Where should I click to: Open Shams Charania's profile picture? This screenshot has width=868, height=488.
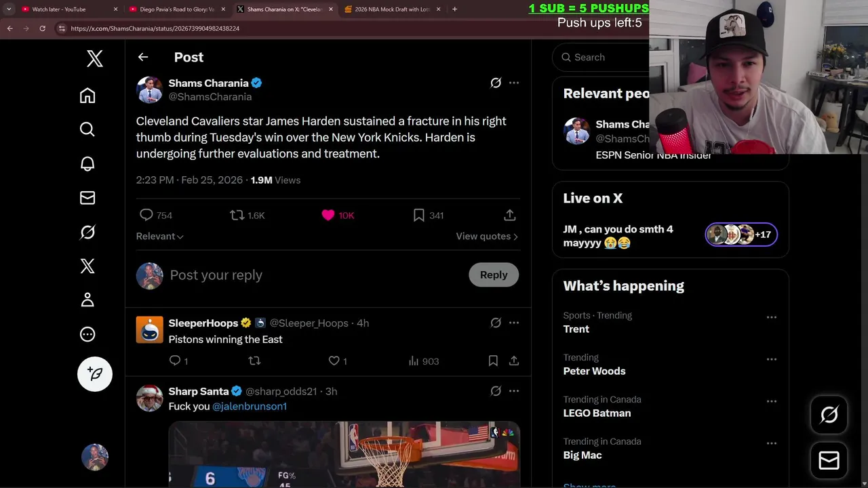point(149,89)
